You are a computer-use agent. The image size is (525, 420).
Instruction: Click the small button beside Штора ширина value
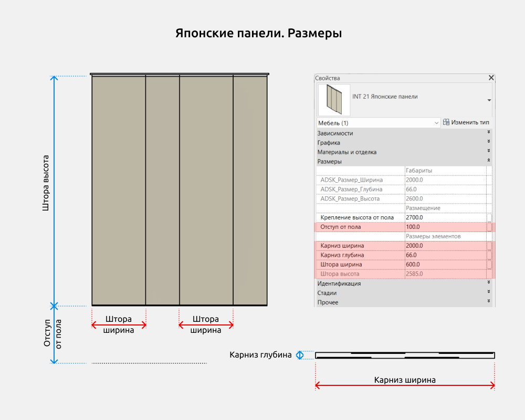[489, 265]
